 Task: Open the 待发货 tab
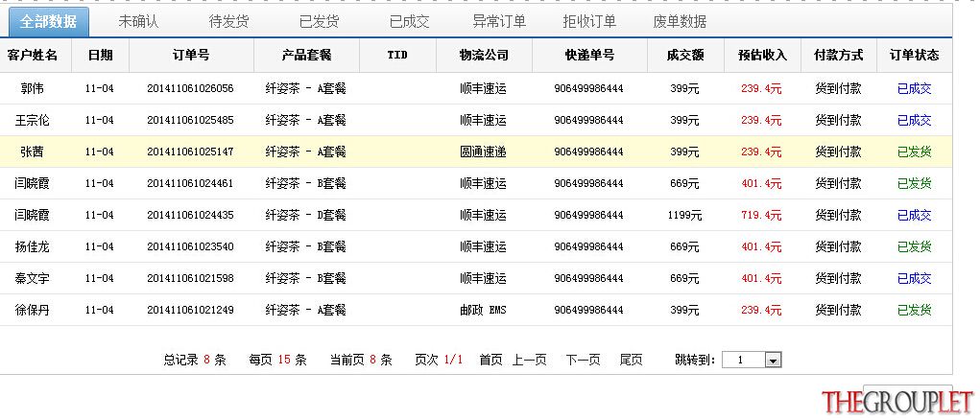(x=228, y=22)
